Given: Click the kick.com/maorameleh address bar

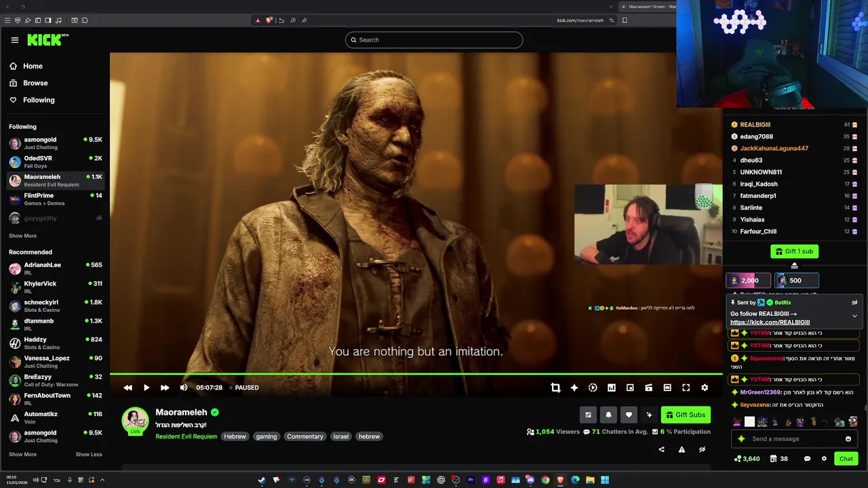Looking at the screenshot, I should [580, 20].
